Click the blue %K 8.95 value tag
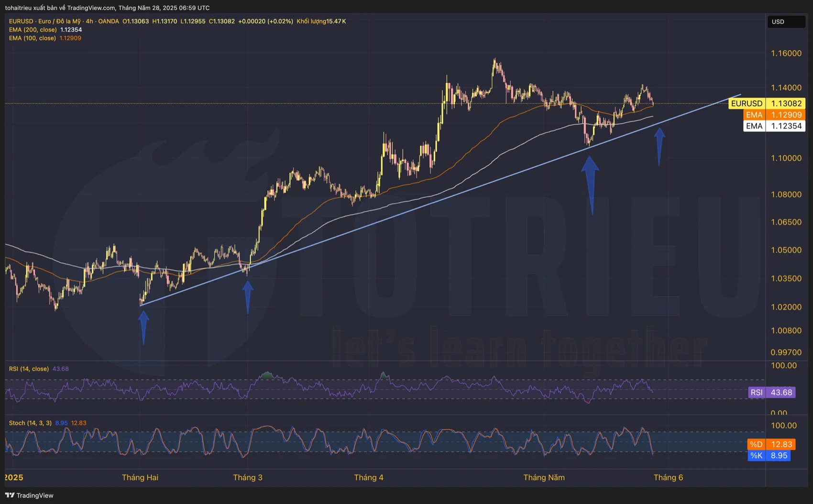813x504 pixels. (769, 456)
